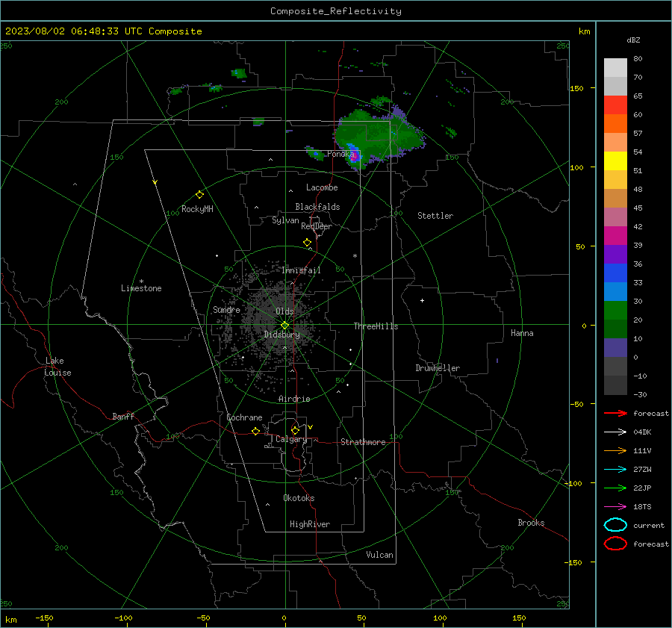
Task: Click the RedDeer city label
Action: (317, 226)
